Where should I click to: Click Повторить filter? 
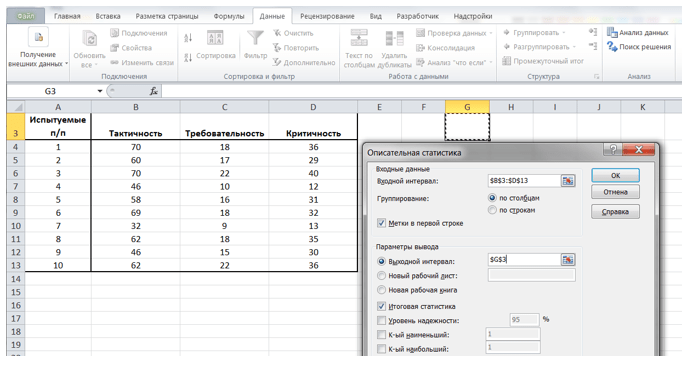[x=295, y=48]
